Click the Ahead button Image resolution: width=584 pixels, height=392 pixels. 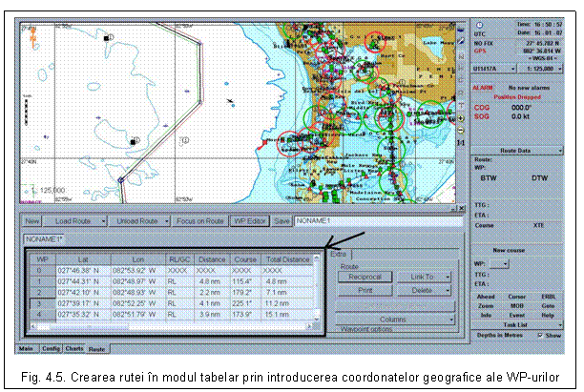(488, 296)
